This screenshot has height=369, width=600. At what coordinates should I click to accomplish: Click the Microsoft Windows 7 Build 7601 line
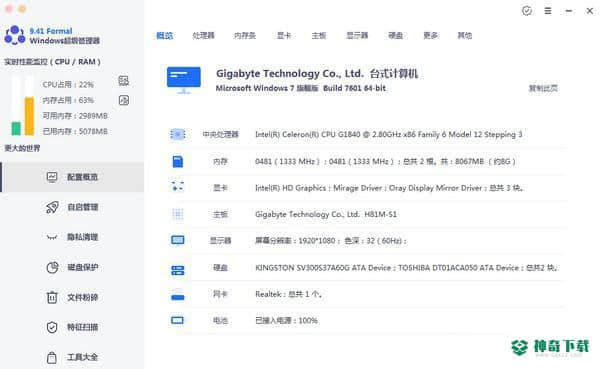(x=301, y=88)
